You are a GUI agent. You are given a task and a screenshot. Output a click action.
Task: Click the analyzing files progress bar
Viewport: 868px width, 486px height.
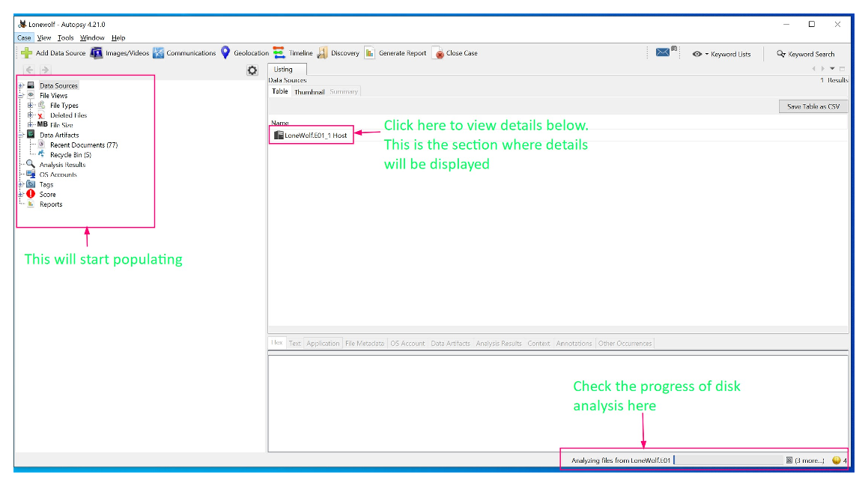(x=728, y=460)
